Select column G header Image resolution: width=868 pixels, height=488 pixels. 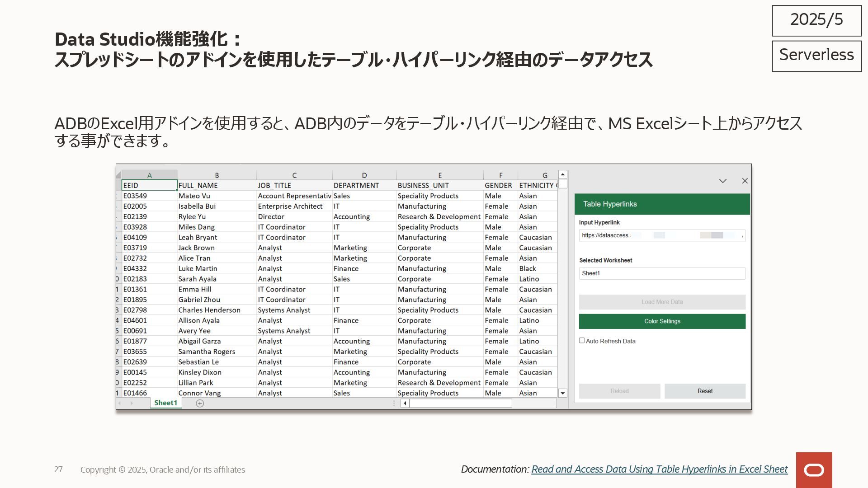538,175
